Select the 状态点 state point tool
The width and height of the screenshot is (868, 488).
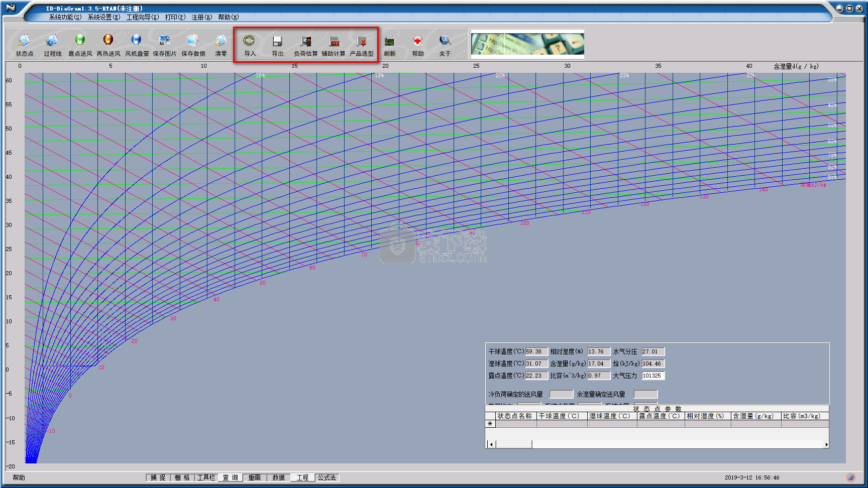pyautogui.click(x=24, y=45)
